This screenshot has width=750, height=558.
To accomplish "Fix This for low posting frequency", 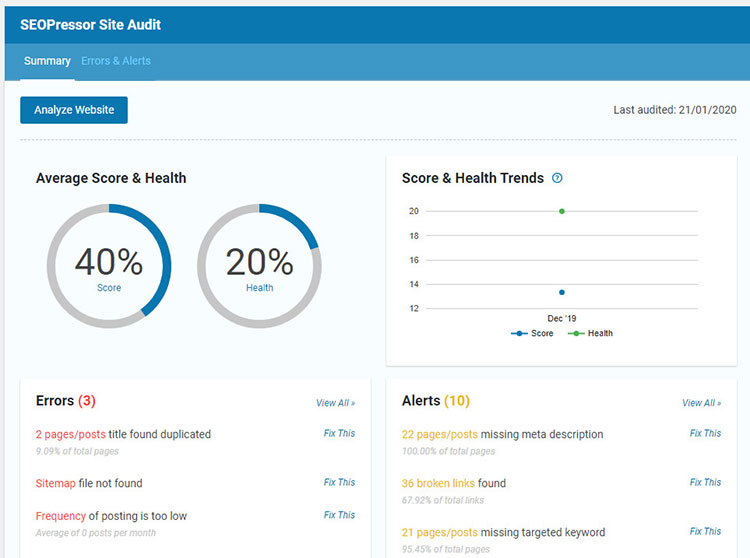I will (339, 515).
